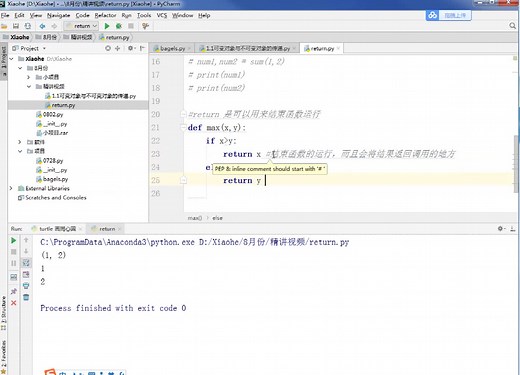This screenshot has width=520, height=375.
Task: Toggle Pin Tab pushpin in Run panel
Action: tap(14, 291)
